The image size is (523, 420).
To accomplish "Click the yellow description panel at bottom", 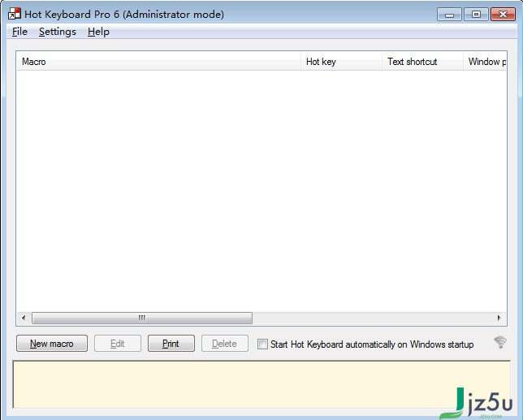I will (261, 384).
